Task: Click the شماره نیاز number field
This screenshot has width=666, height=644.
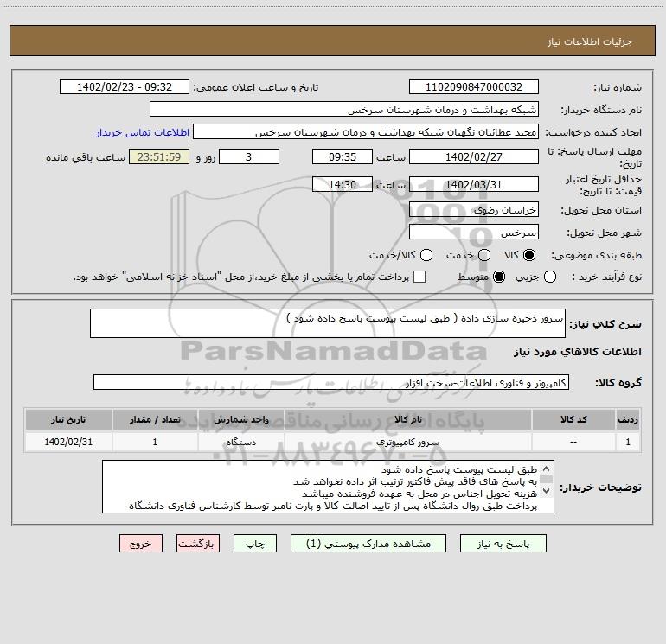Action: pyautogui.click(x=474, y=86)
